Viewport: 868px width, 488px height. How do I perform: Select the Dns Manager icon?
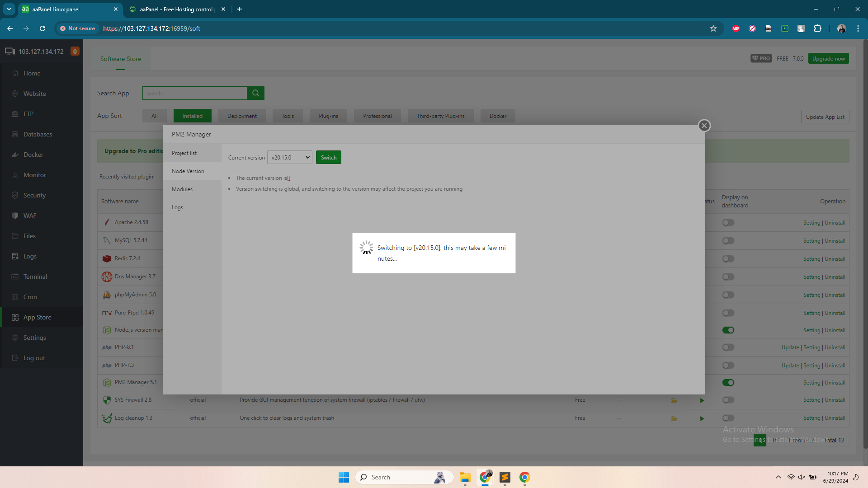pyautogui.click(x=107, y=276)
